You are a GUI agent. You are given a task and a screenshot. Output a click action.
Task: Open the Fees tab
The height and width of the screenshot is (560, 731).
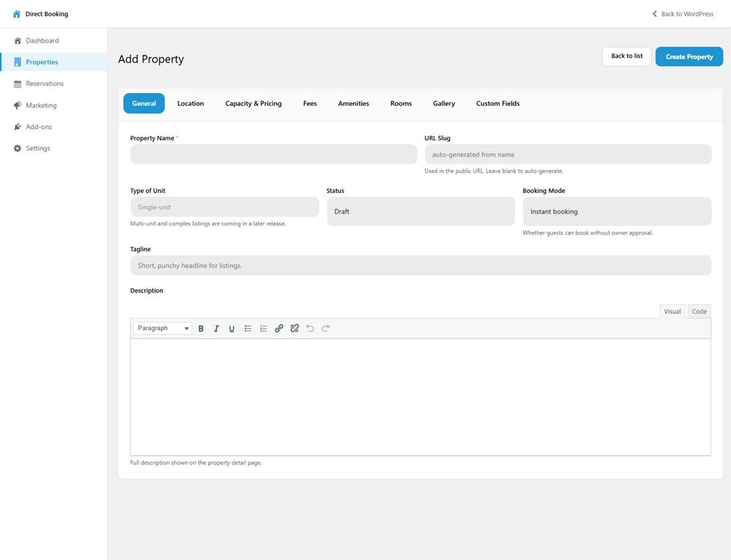pyautogui.click(x=310, y=104)
